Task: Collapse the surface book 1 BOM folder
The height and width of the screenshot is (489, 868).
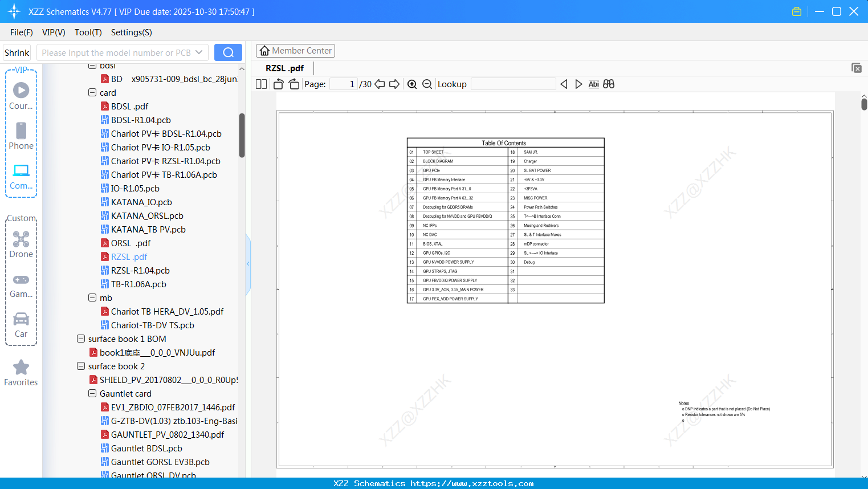Action: pos(81,339)
